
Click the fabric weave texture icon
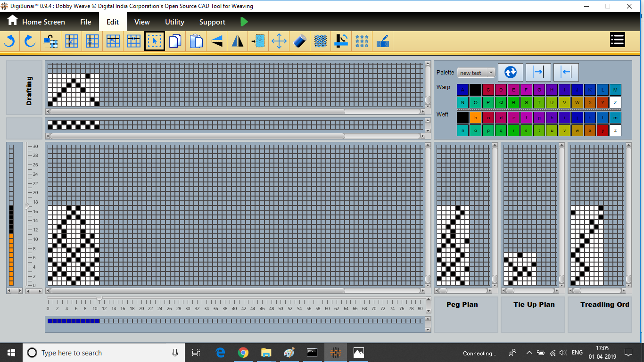pyautogui.click(x=321, y=41)
